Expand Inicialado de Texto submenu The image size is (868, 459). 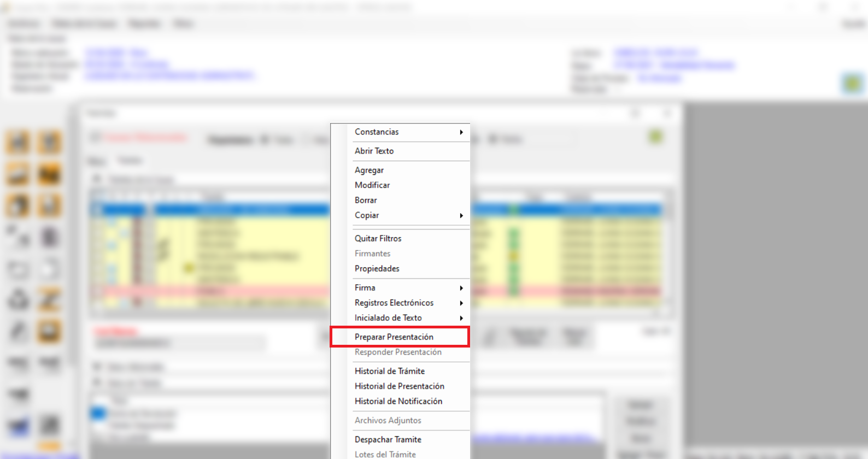(388, 317)
